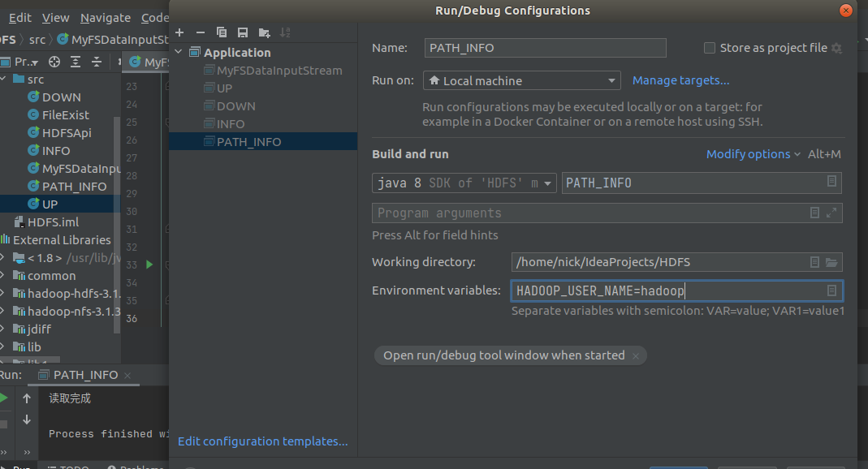Add a new run configuration
This screenshot has width=868, height=469.
coord(179,32)
